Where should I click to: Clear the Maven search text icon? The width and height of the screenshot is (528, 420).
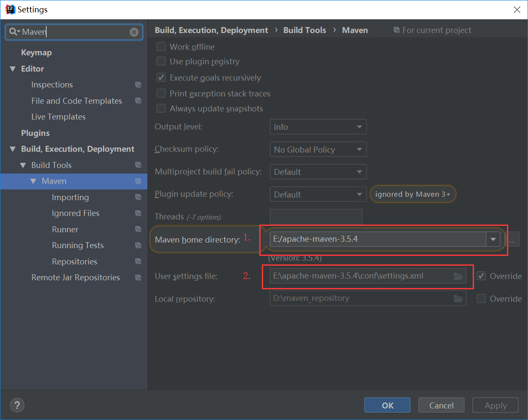(x=134, y=32)
